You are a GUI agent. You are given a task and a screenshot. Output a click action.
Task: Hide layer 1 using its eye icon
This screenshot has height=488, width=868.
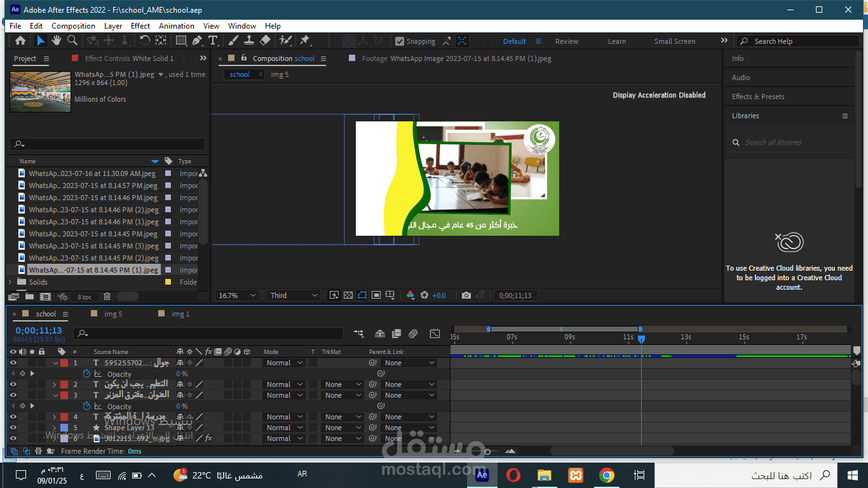click(13, 363)
